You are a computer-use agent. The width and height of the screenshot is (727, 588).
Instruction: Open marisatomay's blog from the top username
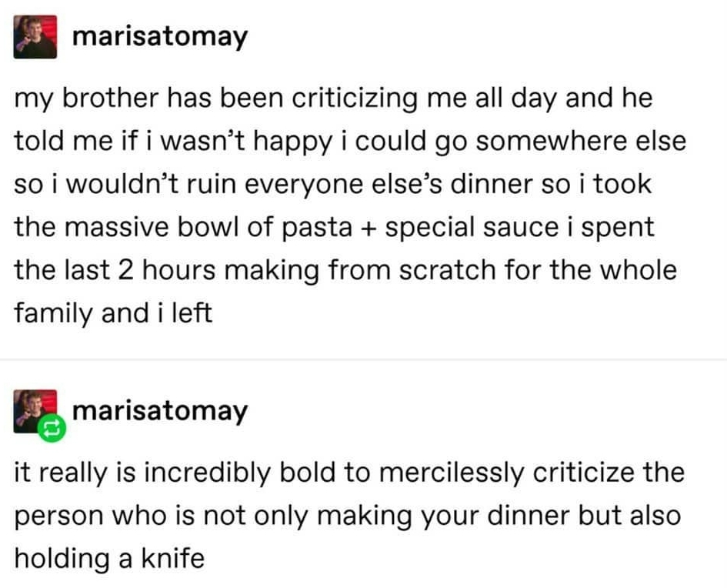160,37
